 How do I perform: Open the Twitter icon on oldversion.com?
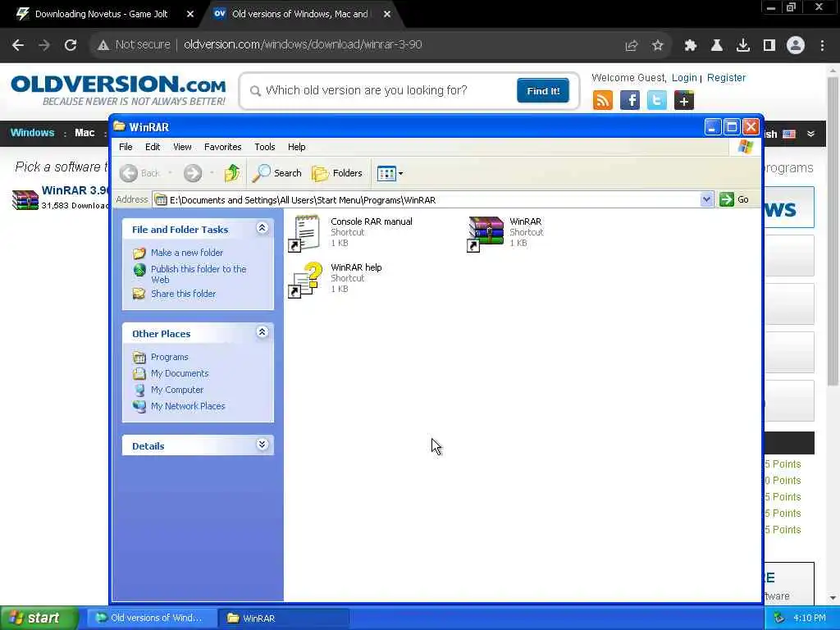click(657, 100)
